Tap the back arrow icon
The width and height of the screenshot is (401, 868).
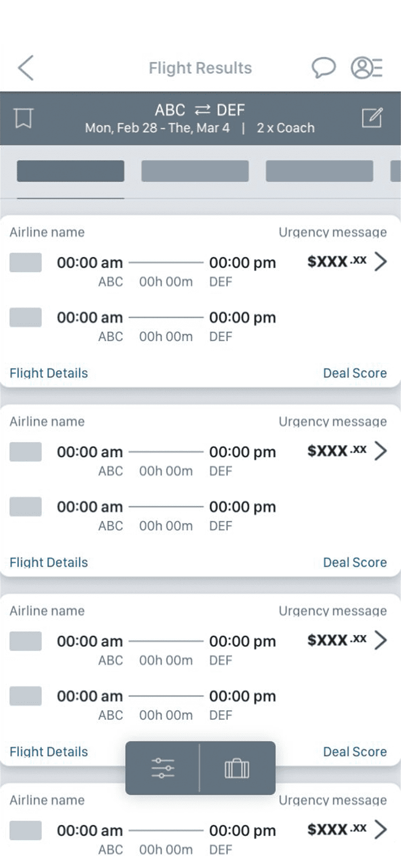(26, 68)
